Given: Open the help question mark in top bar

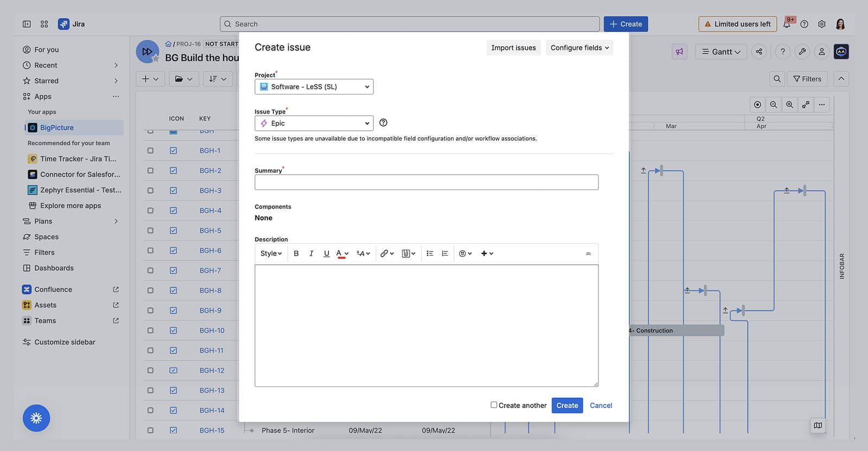Looking at the screenshot, I should (805, 24).
